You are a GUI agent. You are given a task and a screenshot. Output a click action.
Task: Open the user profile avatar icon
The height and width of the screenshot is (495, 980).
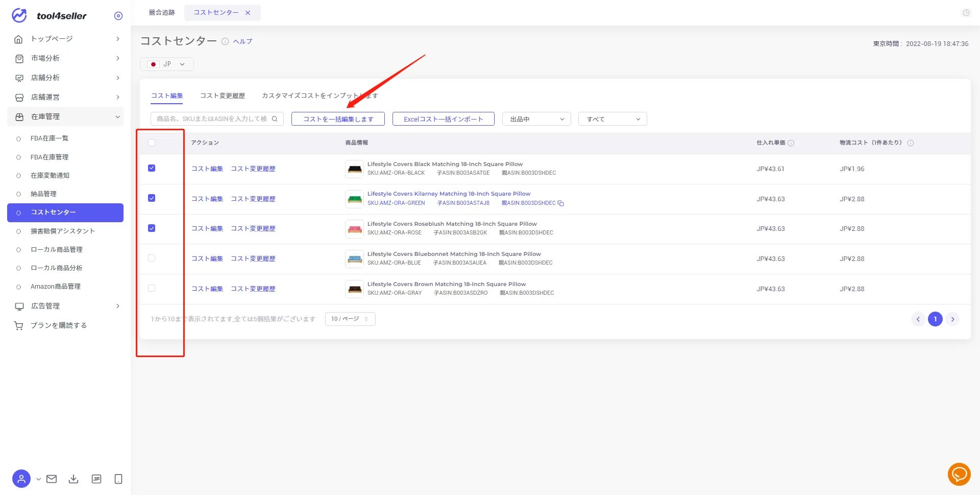(x=21, y=479)
